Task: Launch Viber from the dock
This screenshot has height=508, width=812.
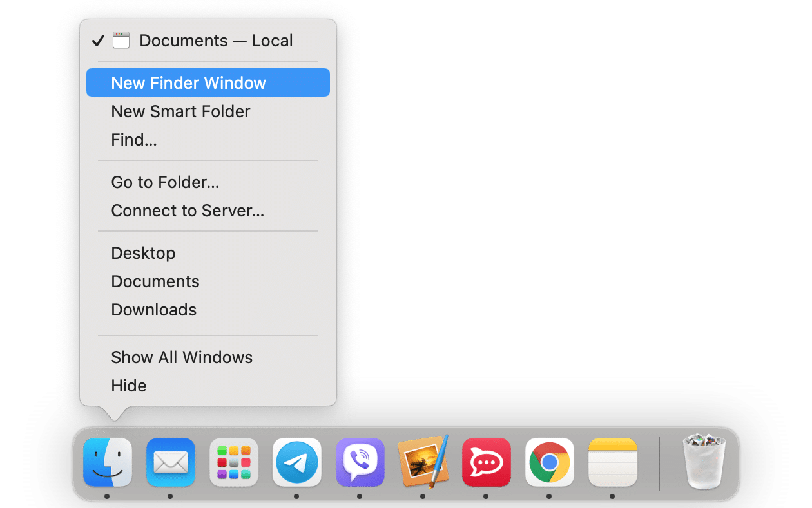Action: pyautogui.click(x=360, y=462)
